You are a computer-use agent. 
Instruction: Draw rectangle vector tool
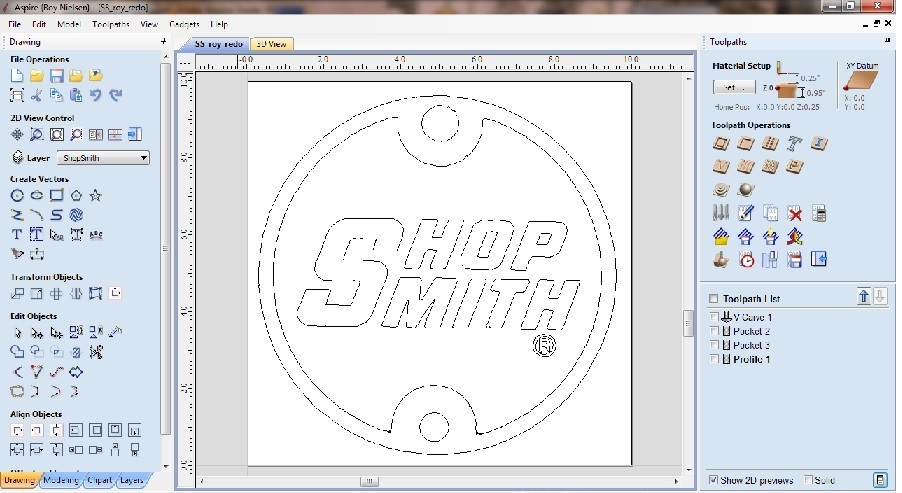coord(56,196)
